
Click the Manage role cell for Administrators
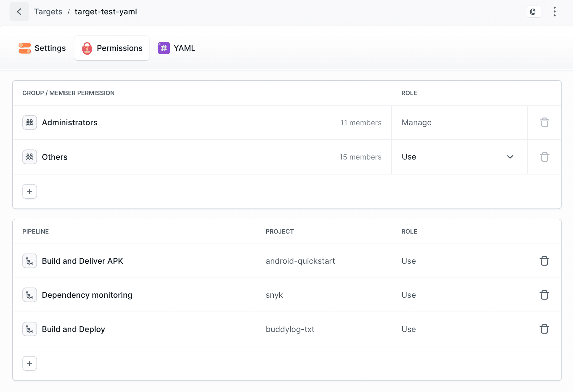tap(416, 122)
